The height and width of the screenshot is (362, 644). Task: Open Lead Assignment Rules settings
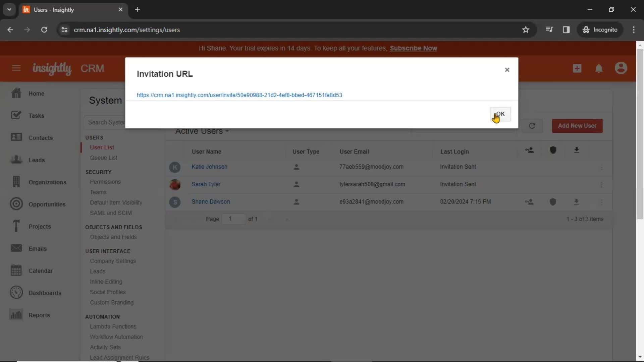click(x=120, y=358)
